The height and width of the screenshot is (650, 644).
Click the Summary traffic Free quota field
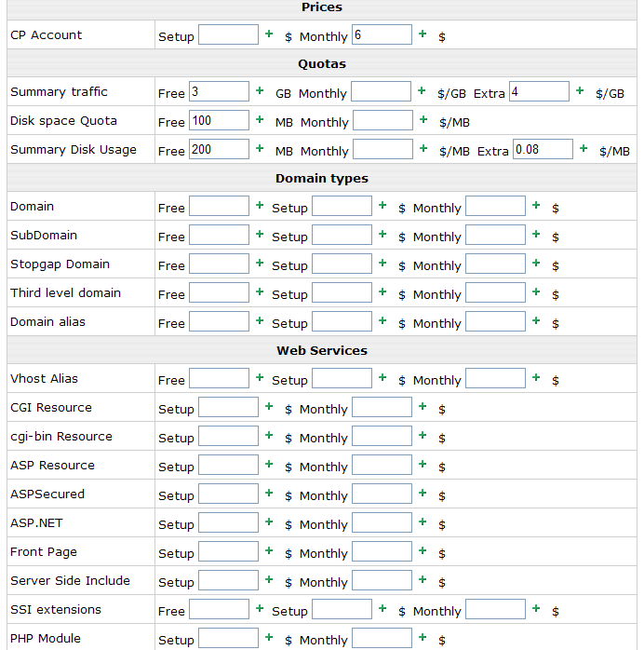coord(219,91)
